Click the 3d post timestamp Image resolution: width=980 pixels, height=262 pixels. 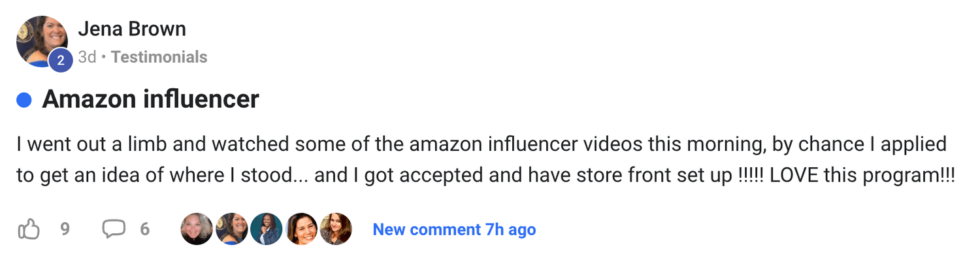click(87, 57)
